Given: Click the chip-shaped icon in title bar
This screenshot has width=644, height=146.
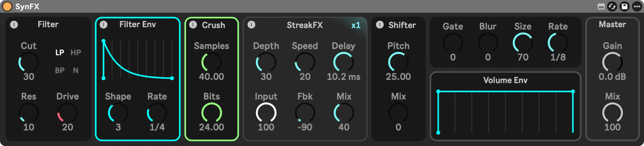Looking at the screenshot, I should click(601, 7).
